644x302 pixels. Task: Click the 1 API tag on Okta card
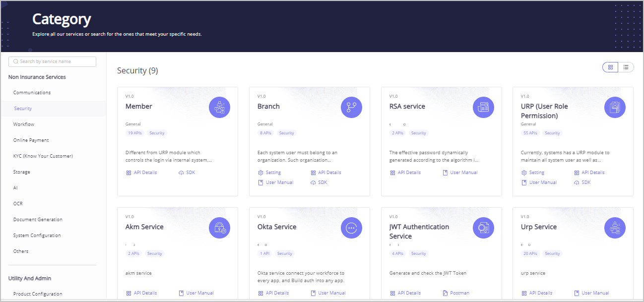[265, 253]
